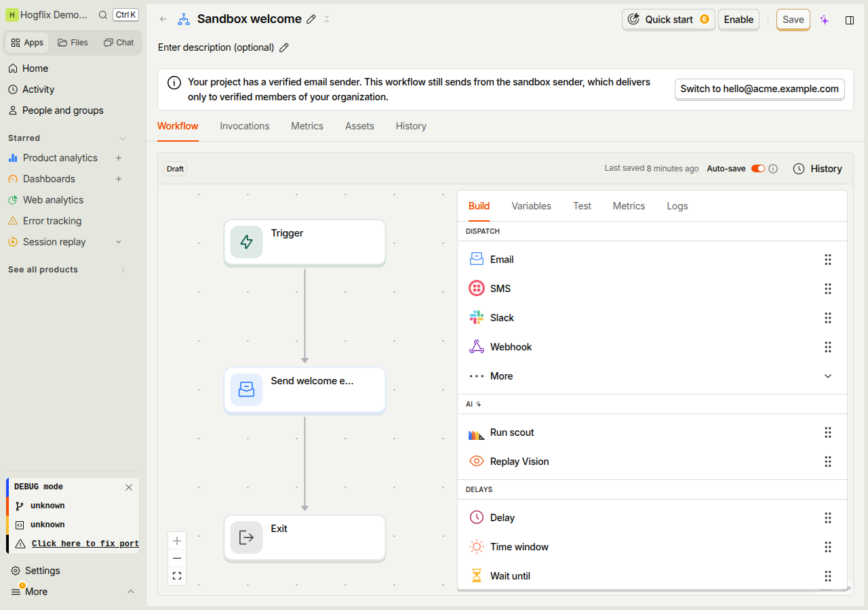Screen dimensions: 868x610
Task: Expand See all products
Action: tap(123, 270)
